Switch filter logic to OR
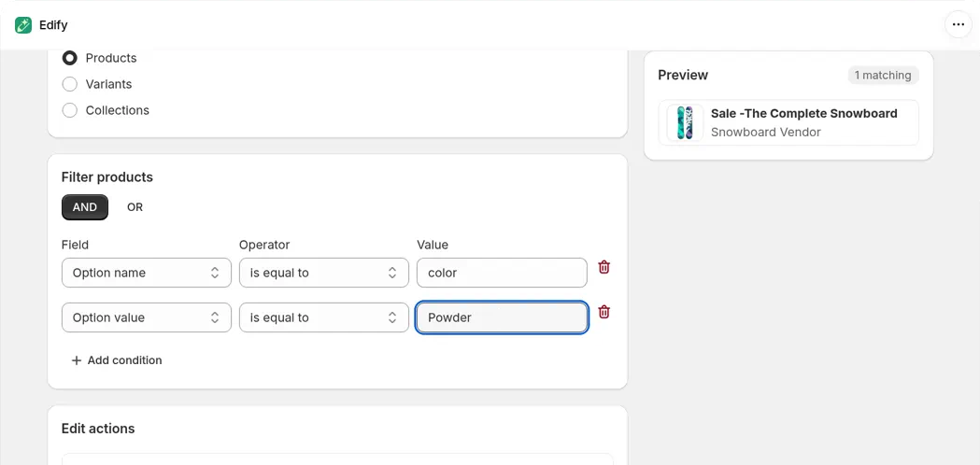980x465 pixels. (135, 207)
